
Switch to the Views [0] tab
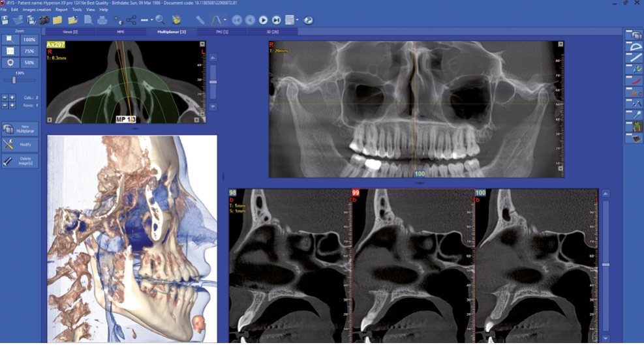coord(70,31)
